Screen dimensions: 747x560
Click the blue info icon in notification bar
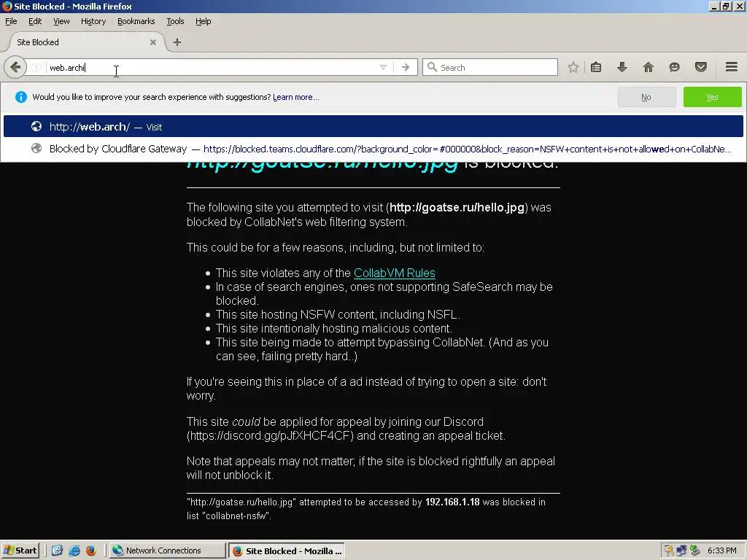tap(21, 97)
